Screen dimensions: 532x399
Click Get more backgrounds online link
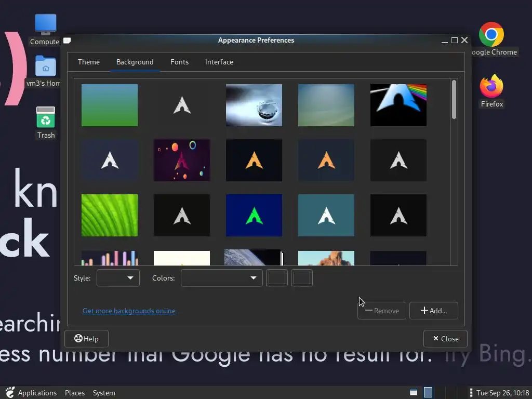tap(129, 311)
